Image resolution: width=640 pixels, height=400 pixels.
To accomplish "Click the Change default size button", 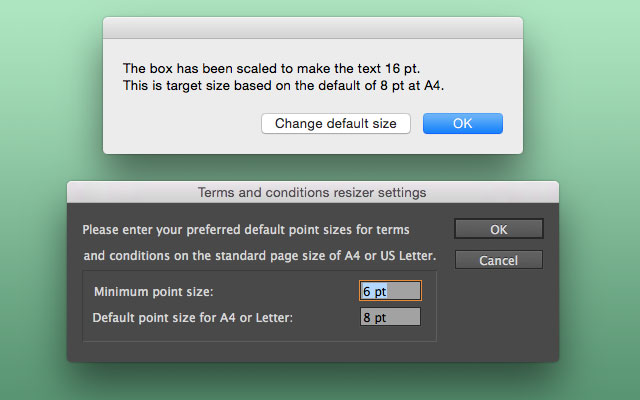I will click(336, 123).
